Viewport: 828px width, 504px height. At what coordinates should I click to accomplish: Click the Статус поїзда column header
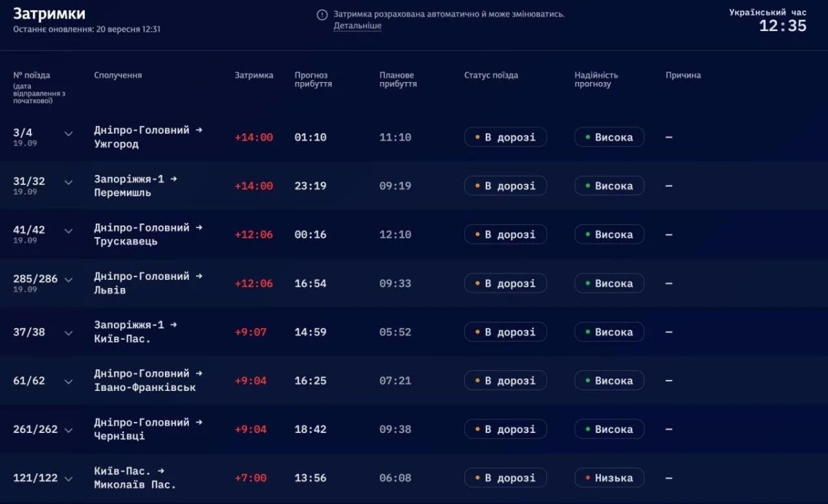[x=491, y=75]
